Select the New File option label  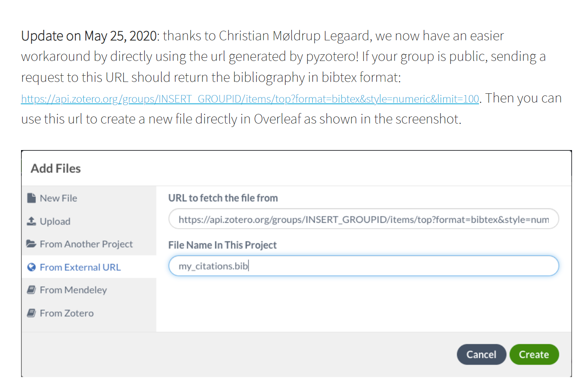click(x=59, y=198)
